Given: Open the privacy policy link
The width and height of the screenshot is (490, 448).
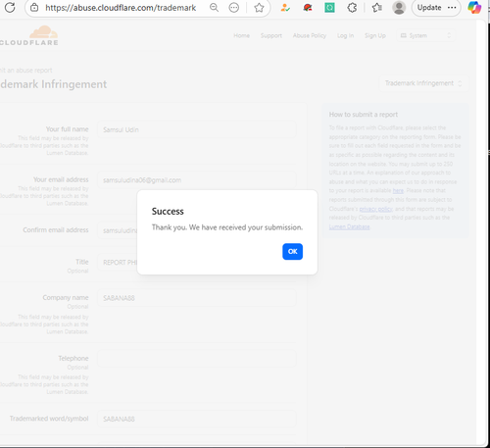Looking at the screenshot, I should [x=376, y=209].
